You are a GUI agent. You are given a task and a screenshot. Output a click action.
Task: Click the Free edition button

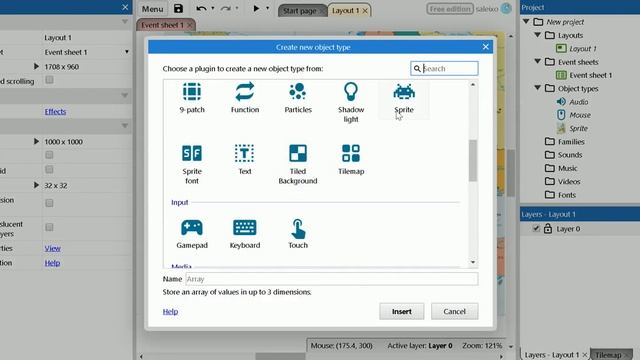click(x=450, y=9)
